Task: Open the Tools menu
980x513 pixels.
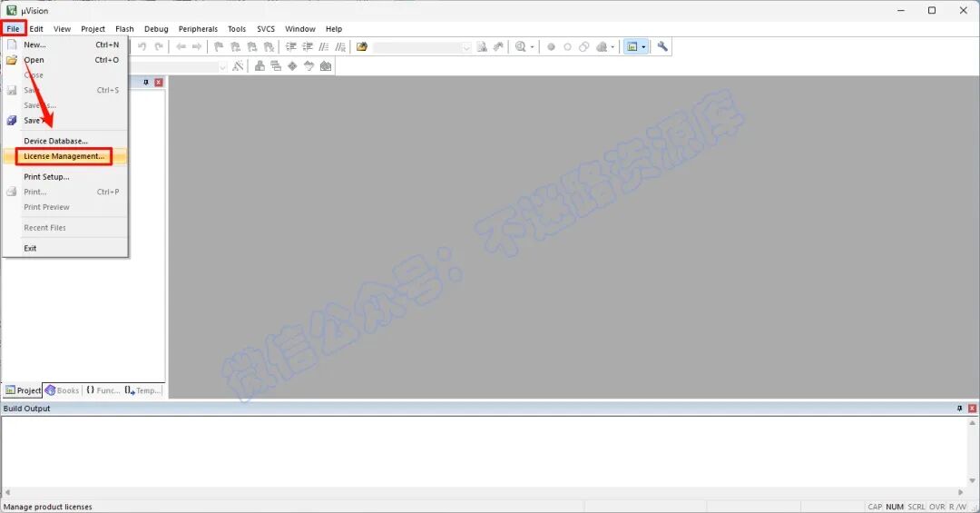Action: coord(237,29)
